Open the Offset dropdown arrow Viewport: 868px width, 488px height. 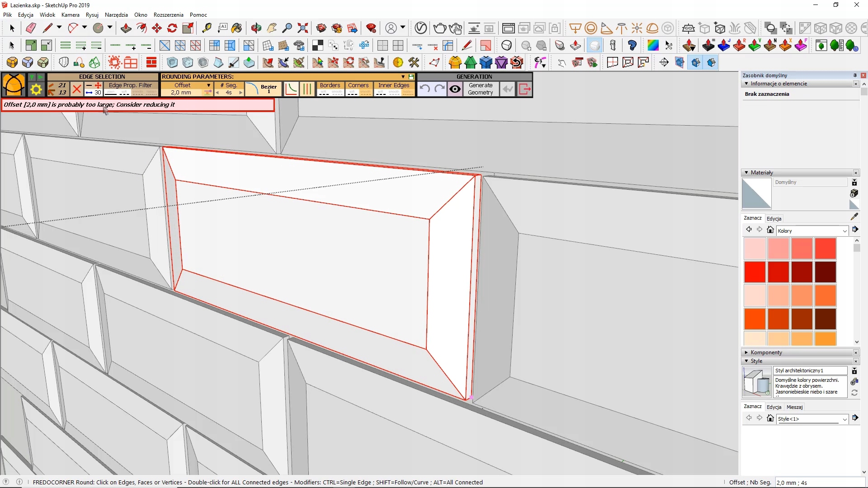point(208,85)
